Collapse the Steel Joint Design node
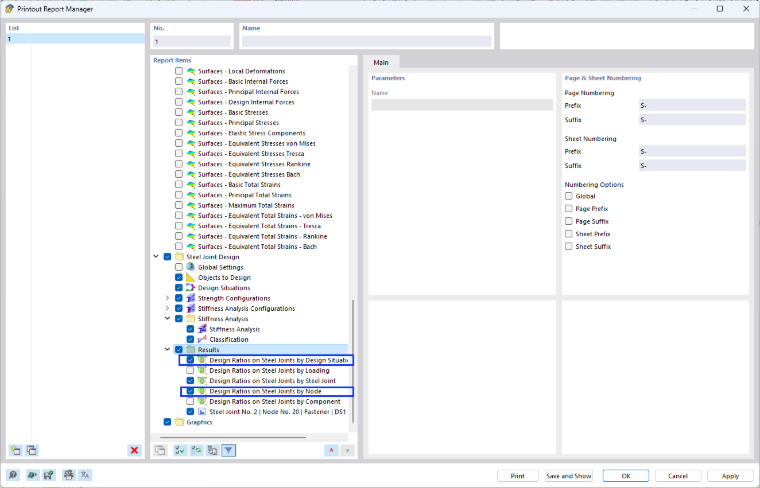 pyautogui.click(x=156, y=257)
